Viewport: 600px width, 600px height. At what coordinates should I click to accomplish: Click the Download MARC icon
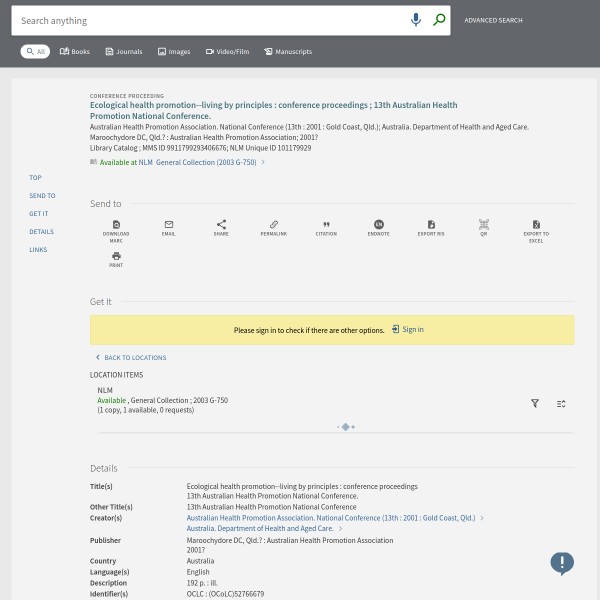tap(116, 225)
